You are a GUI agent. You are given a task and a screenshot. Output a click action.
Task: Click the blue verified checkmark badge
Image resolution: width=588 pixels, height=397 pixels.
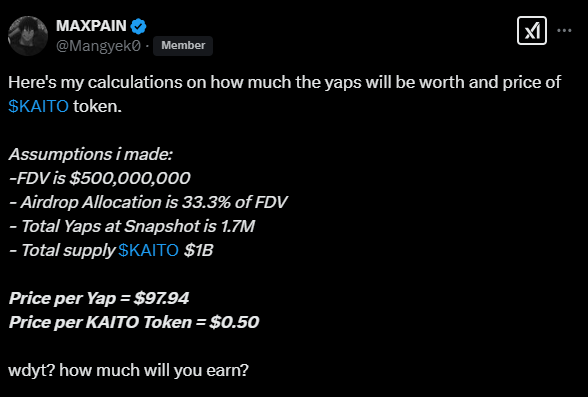click(x=138, y=26)
